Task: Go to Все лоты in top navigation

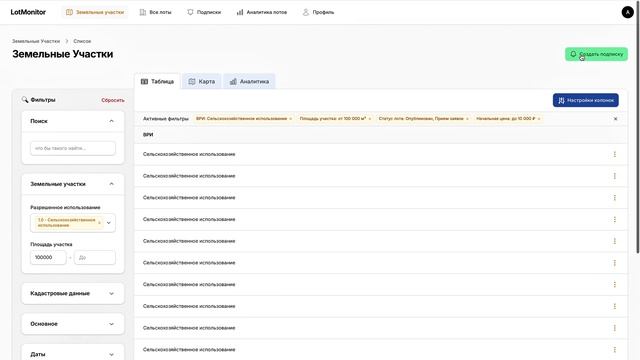Action: click(x=155, y=12)
